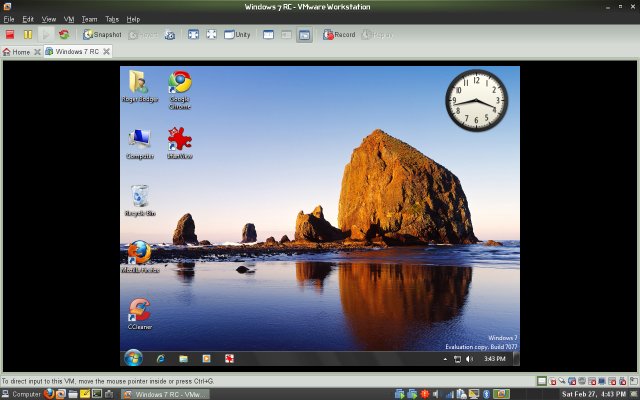
Task: Open the File menu
Action: click(x=9, y=19)
